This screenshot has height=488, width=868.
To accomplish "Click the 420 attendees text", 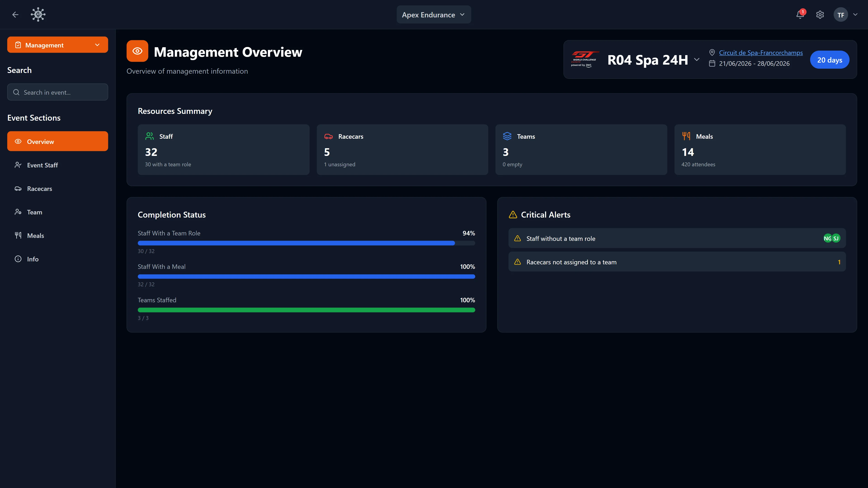I will point(698,164).
